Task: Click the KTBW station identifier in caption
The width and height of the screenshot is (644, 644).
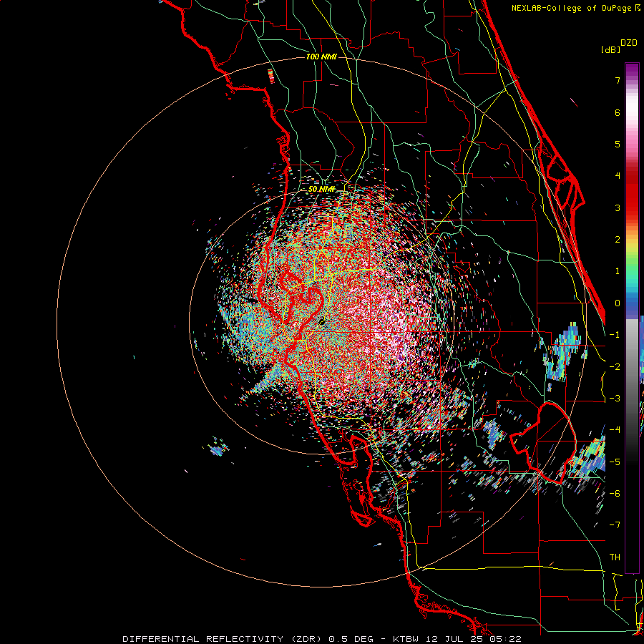Action: pos(406,639)
